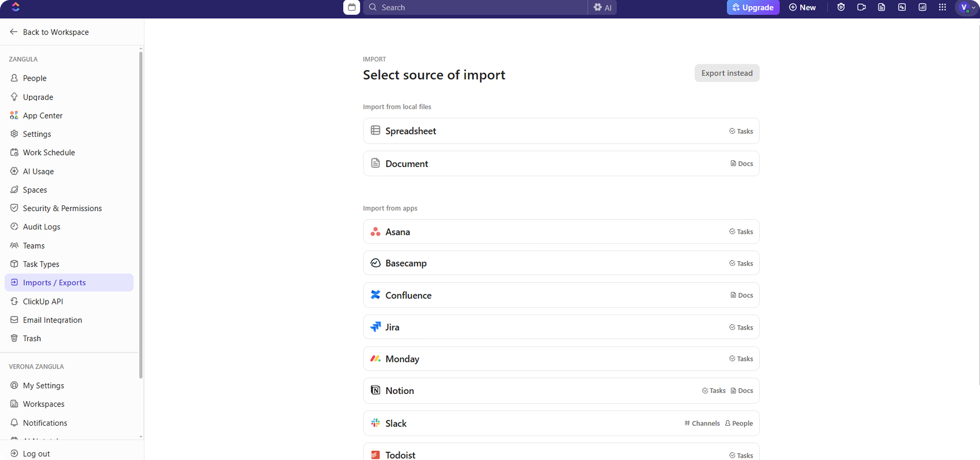The image size is (980, 460).
Task: Click the Slack logo icon
Action: click(375, 423)
